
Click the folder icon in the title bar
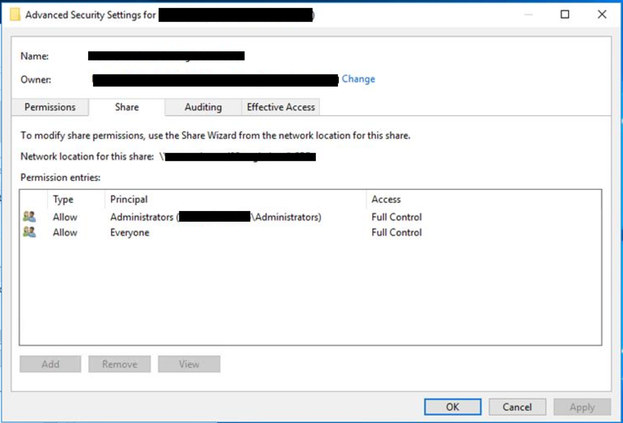[x=15, y=15]
